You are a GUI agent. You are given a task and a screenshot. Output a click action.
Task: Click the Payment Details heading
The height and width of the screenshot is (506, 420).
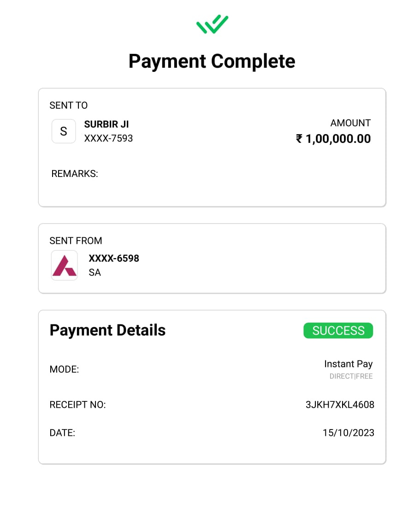coord(107,330)
